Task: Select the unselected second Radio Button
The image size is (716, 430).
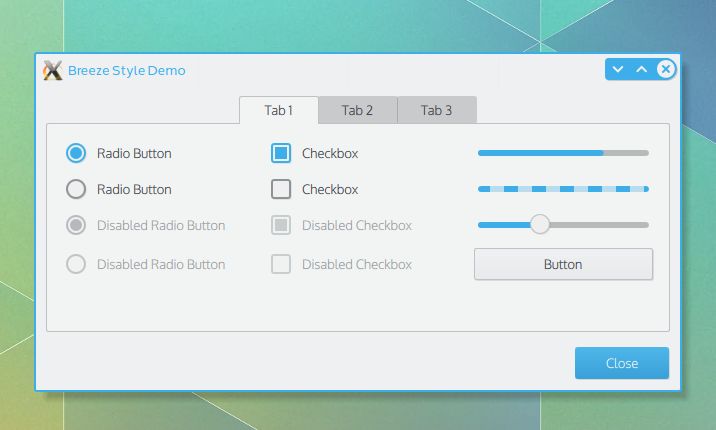Action: pyautogui.click(x=76, y=189)
